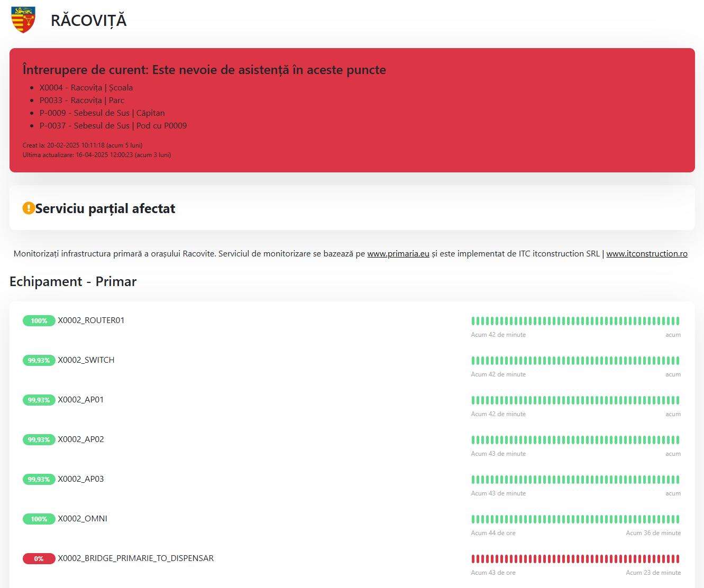Viewport: 704px width, 588px height.
Task: Click the Echipament - Primar group heading
Action: point(73,282)
